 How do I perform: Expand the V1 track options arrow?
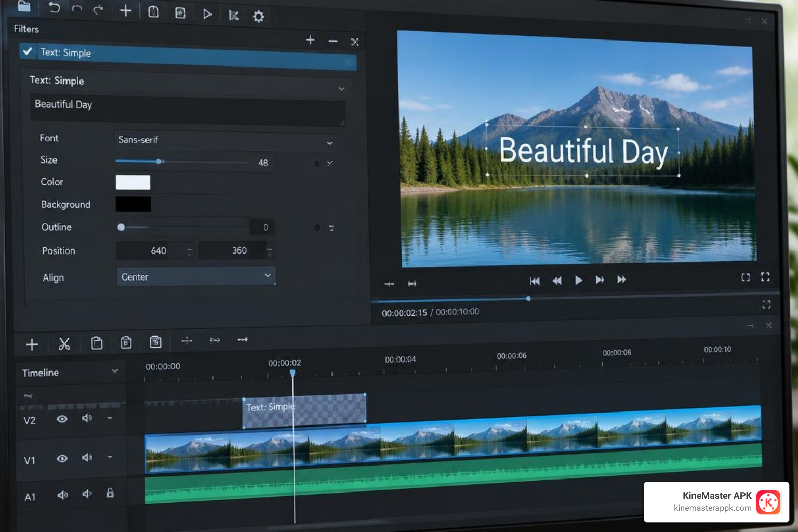click(110, 457)
